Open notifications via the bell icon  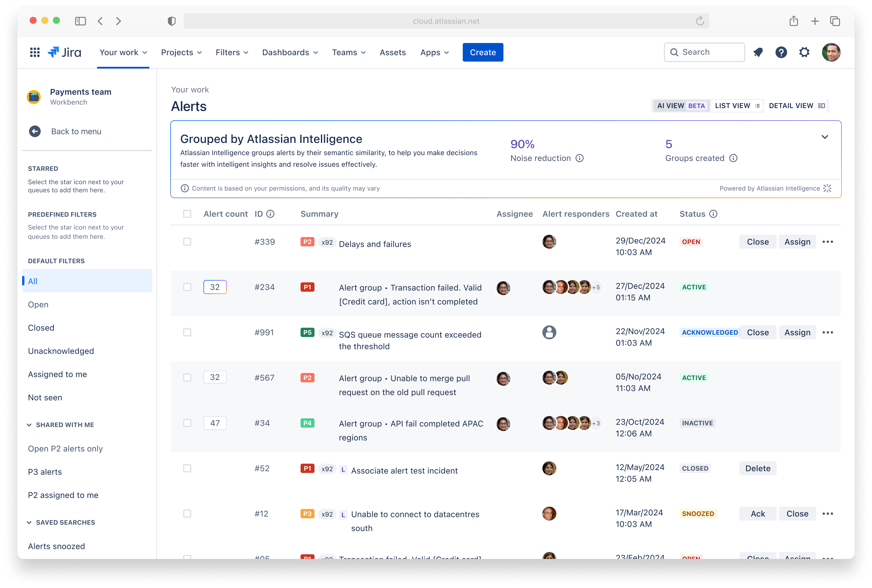[758, 52]
